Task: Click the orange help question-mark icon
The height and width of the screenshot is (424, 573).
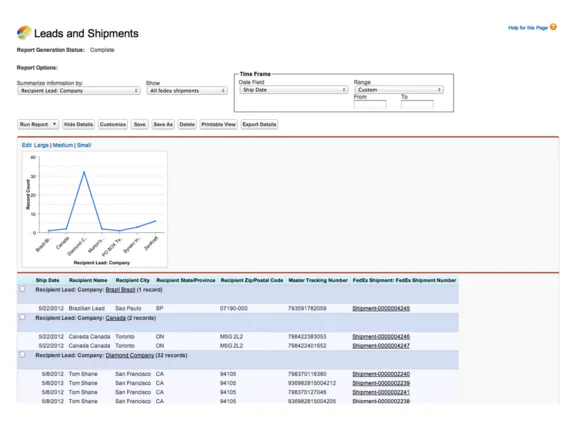Action: 553,27
